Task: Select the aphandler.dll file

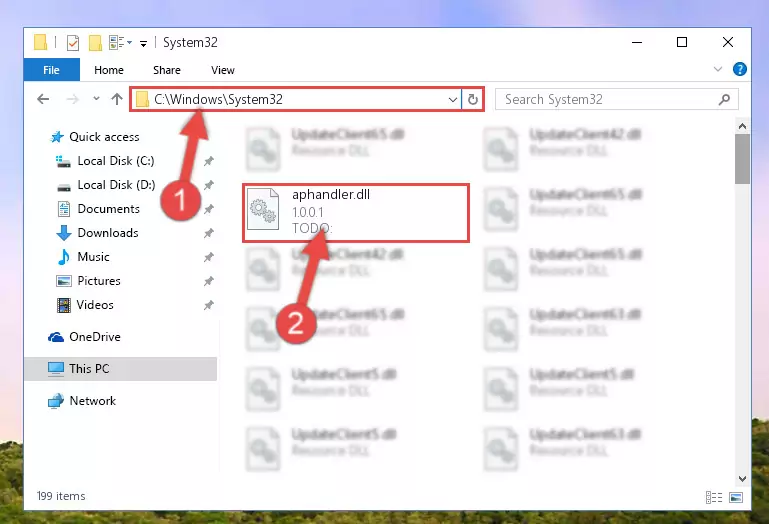Action: coord(356,213)
